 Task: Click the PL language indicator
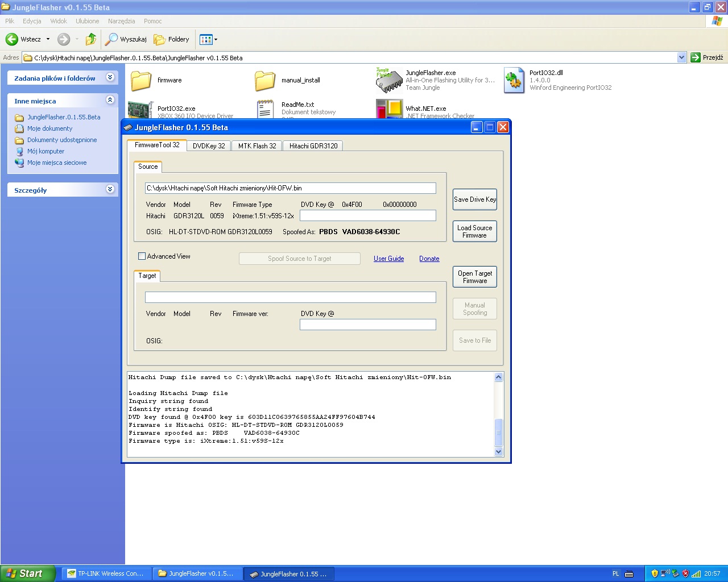615,574
